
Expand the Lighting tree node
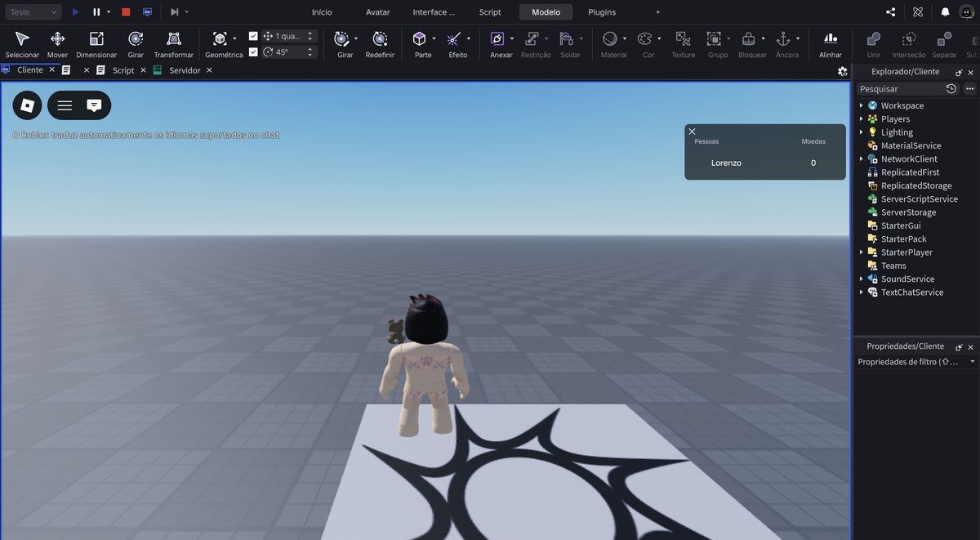pos(861,132)
